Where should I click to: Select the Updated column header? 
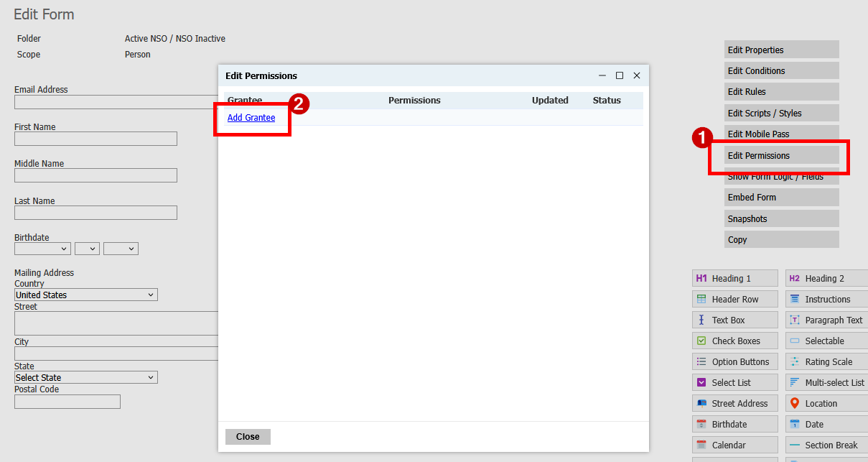(x=550, y=101)
